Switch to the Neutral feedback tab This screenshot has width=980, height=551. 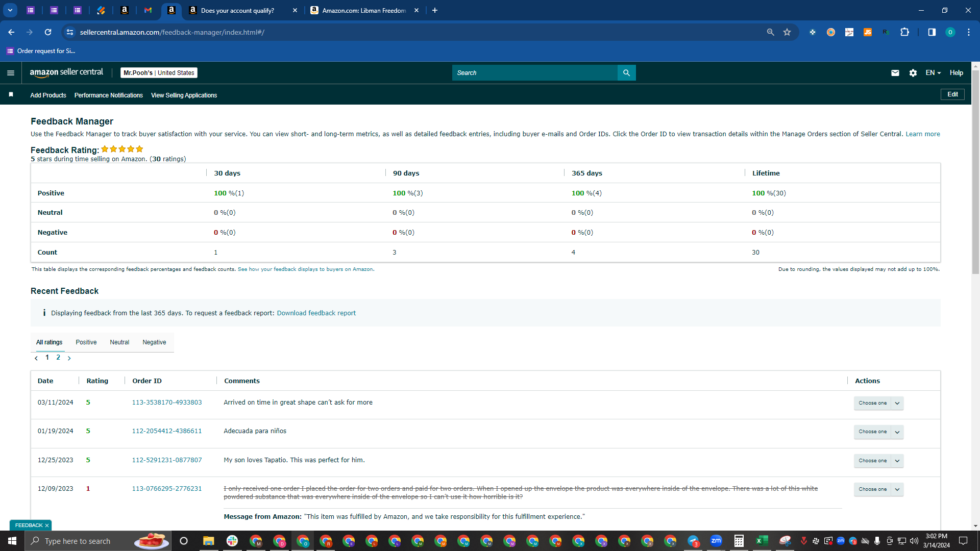click(119, 342)
